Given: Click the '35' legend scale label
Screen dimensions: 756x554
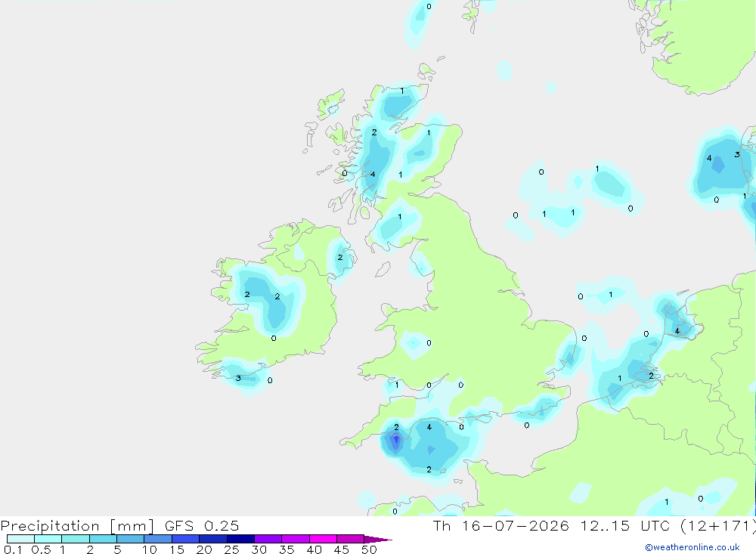Looking at the screenshot, I should point(287,549).
